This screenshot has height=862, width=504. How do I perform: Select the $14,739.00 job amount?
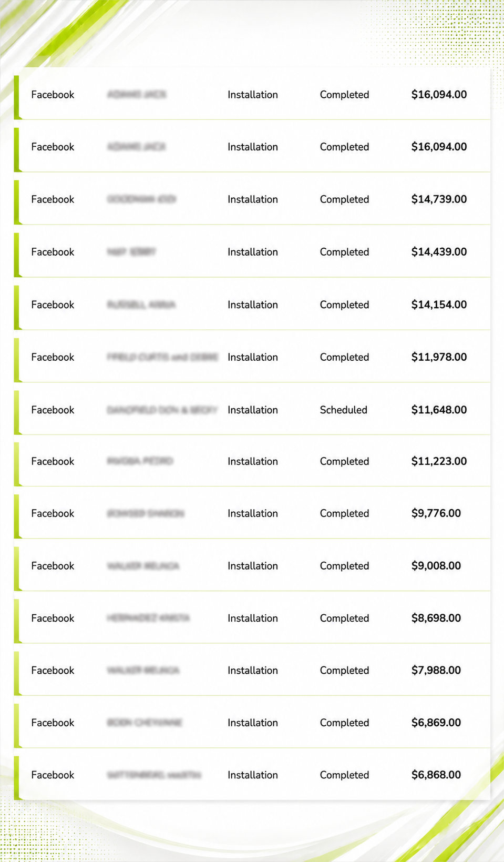(x=439, y=199)
